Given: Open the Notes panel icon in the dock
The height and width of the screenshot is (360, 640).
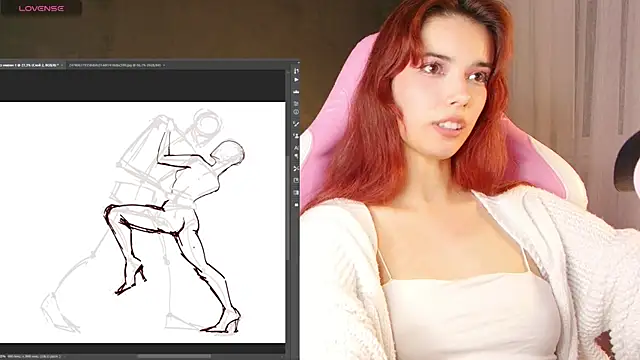Looking at the screenshot, I should 296,180.
